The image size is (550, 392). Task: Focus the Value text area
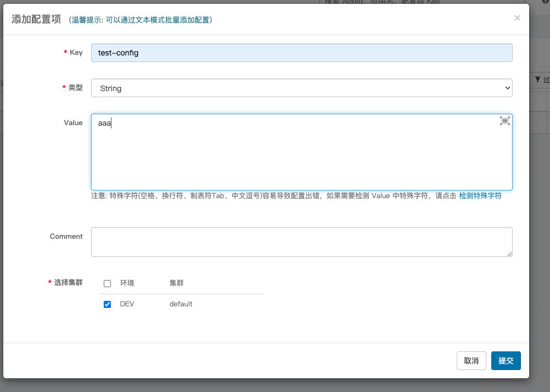[x=302, y=152]
